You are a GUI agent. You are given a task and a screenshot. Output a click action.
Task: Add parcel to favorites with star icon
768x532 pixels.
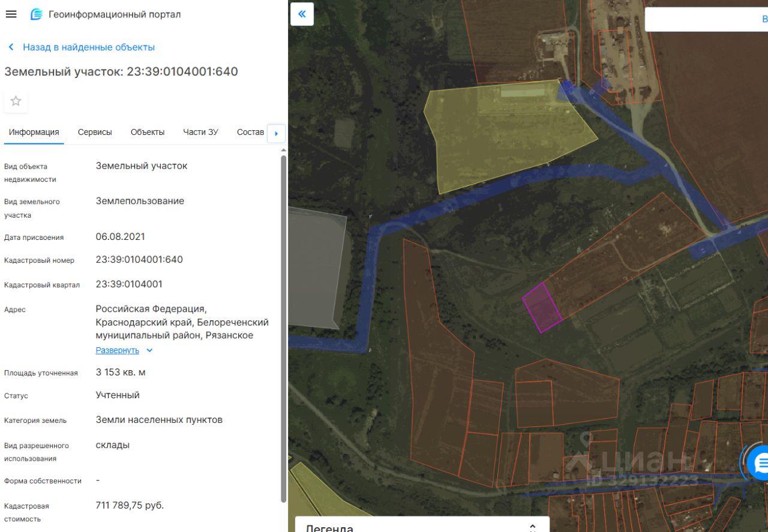(16, 101)
